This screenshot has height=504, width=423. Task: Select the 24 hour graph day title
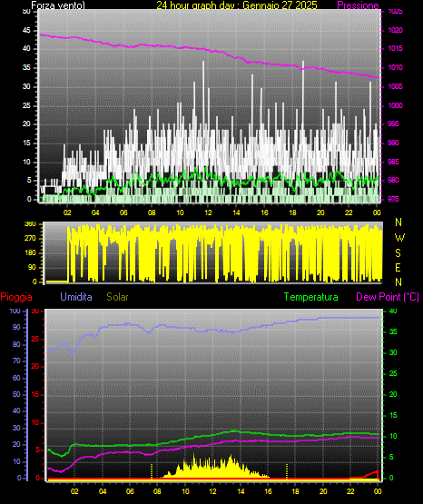coord(237,5)
